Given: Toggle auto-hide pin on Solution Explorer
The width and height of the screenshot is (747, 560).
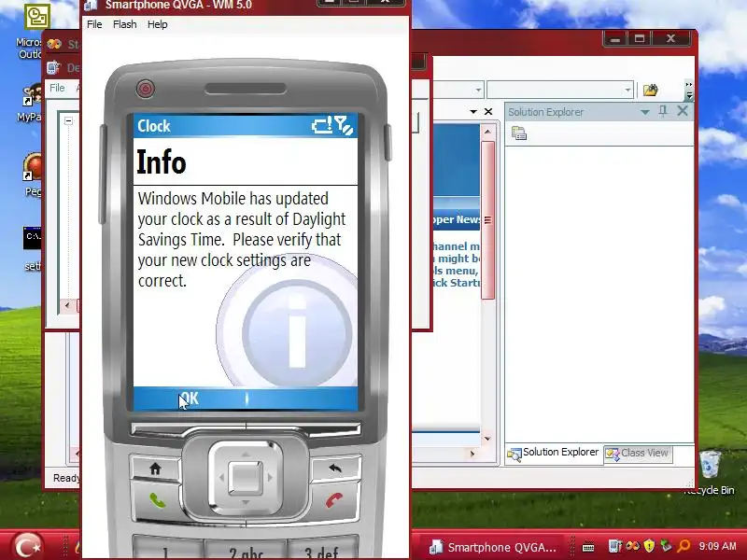Looking at the screenshot, I should click(663, 111).
